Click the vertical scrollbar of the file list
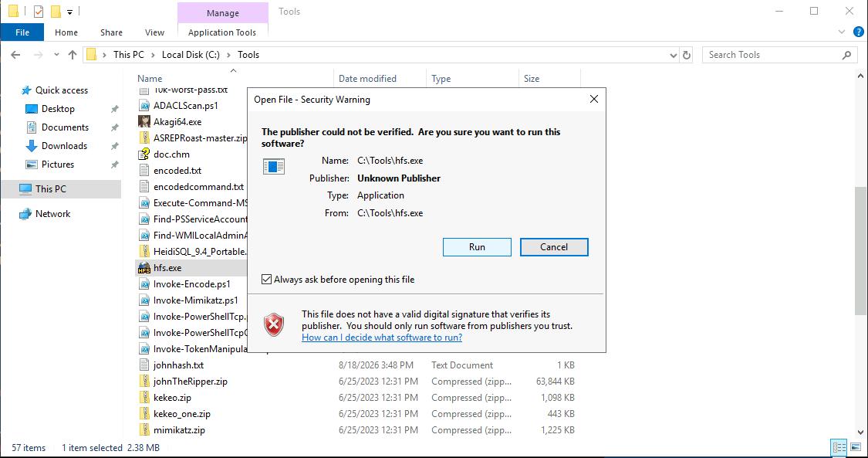This screenshot has height=458, width=868. point(861,250)
